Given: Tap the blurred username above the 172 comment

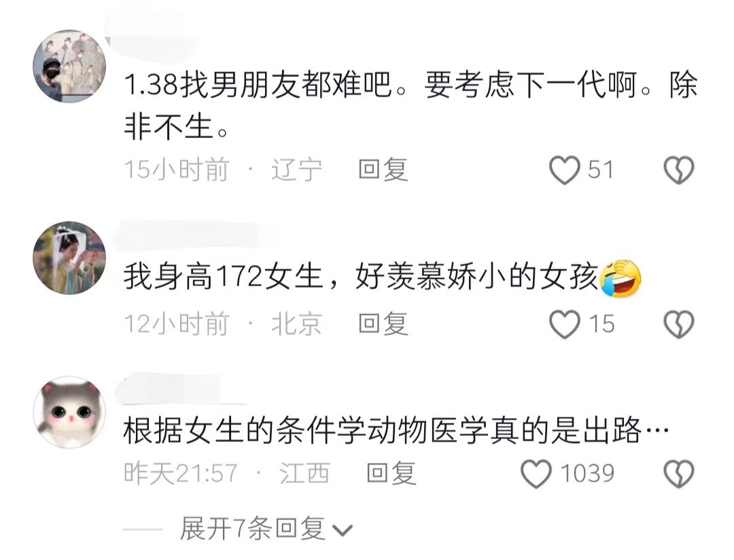Looking at the screenshot, I should [x=196, y=234].
